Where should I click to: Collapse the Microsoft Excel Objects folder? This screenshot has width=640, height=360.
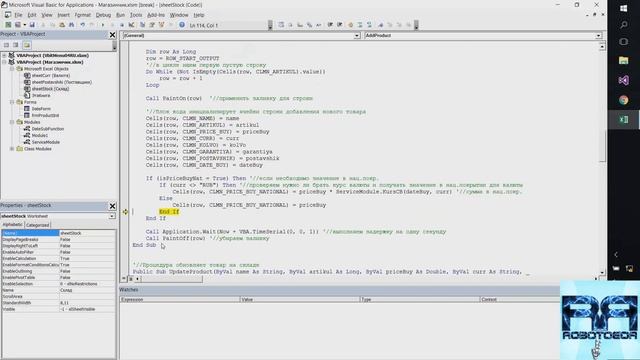12,69
